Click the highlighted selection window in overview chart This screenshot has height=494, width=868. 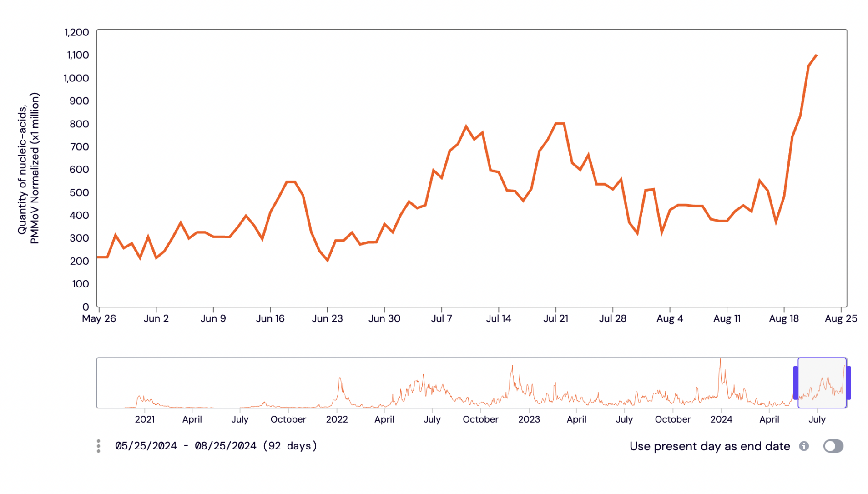[822, 383]
